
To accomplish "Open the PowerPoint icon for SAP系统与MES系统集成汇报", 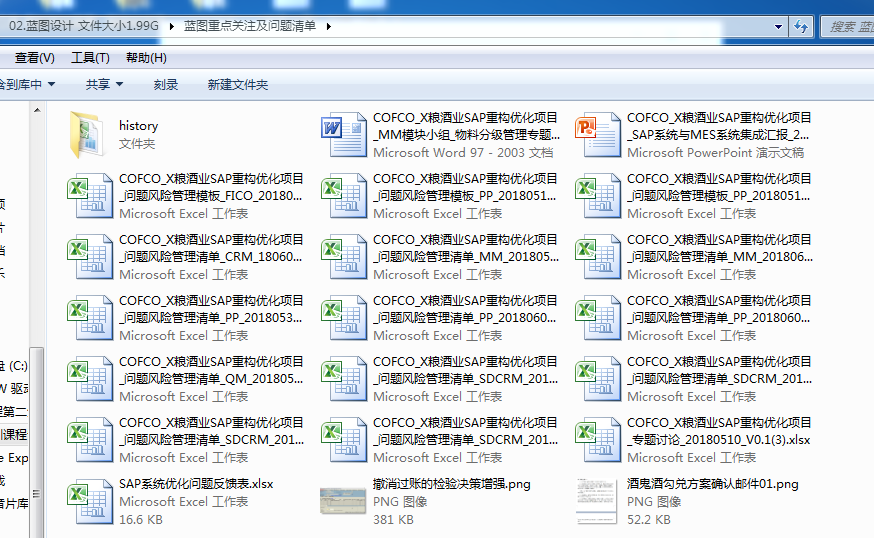I will coord(598,135).
